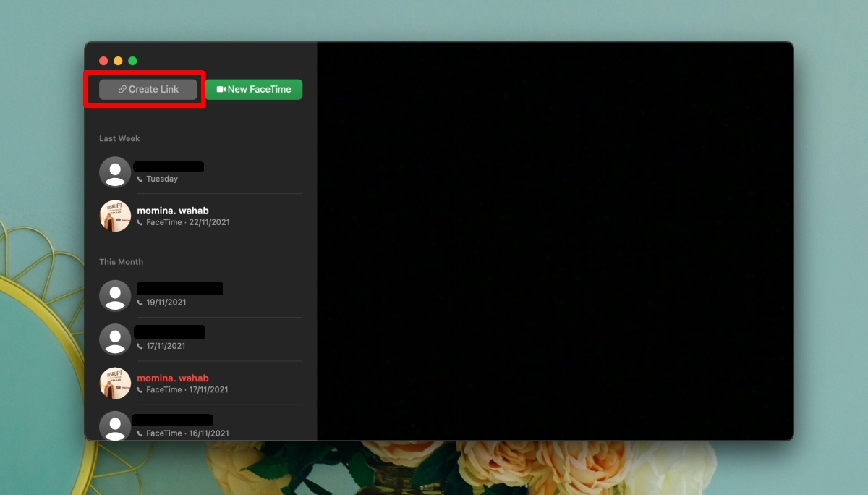Open missed momina. wahab call 17/11/2021
Screen dimensions: 868x495
[200, 383]
